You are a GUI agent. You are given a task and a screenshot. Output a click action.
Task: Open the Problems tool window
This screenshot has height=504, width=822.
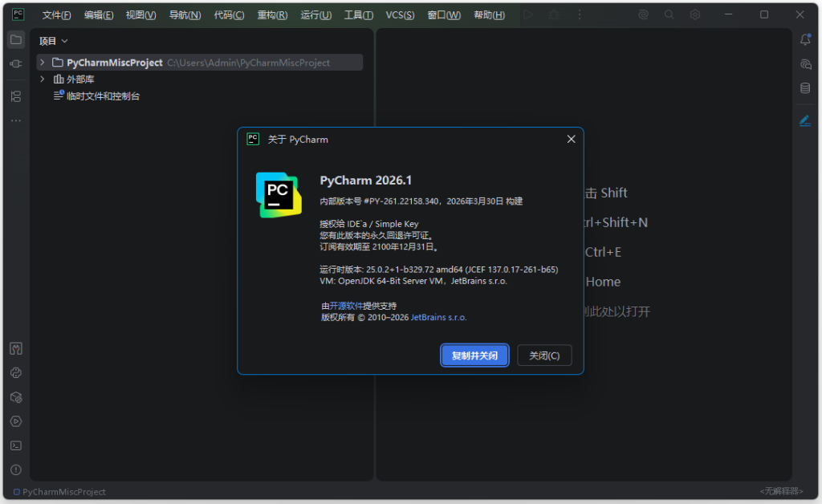(x=16, y=469)
